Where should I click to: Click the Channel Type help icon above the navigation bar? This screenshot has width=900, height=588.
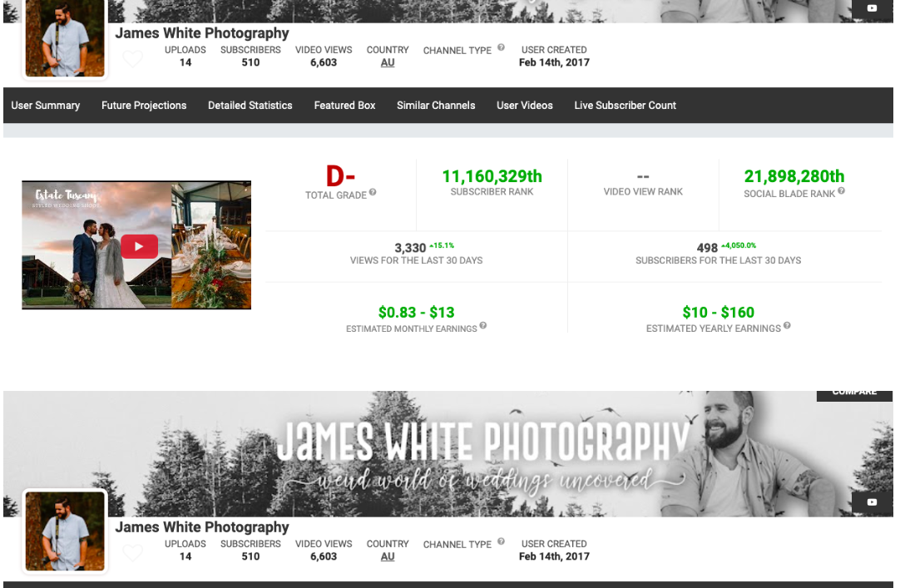501,47
